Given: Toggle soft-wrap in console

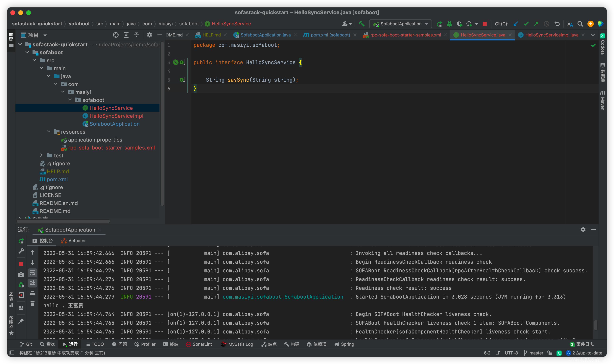Looking at the screenshot, I should 32,273.
